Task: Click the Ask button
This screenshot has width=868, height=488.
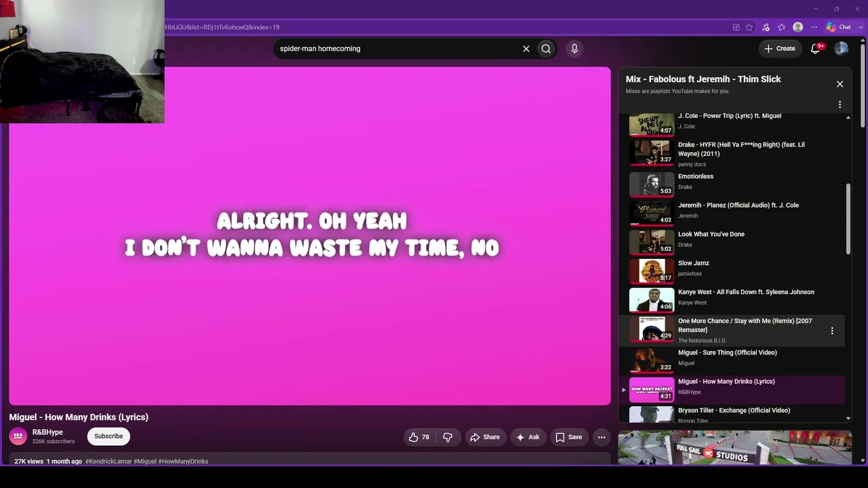Action: click(528, 437)
